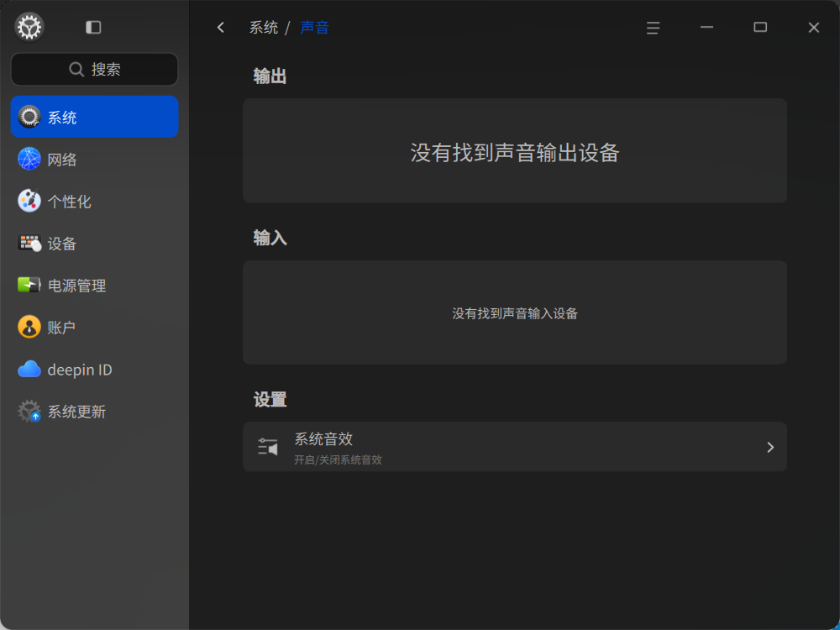Minimize the settings window

pyautogui.click(x=706, y=28)
